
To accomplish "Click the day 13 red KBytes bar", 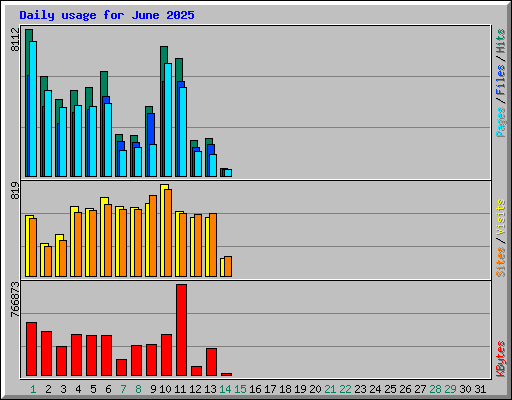I will 211,362.
